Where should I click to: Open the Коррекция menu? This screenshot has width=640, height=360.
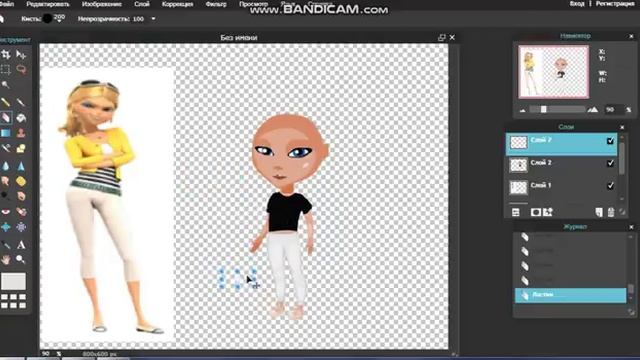(x=177, y=4)
